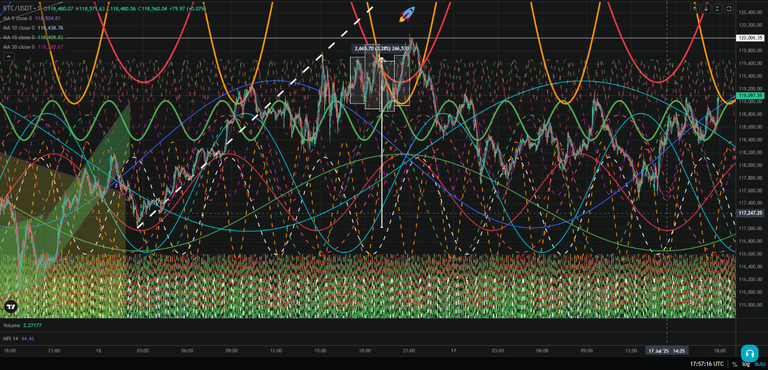Select the white horizontal line price label 120,006.35

(x=750, y=38)
